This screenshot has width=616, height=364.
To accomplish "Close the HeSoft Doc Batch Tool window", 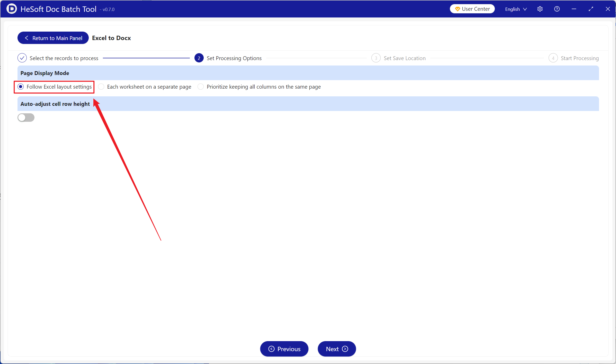I will coord(608,9).
